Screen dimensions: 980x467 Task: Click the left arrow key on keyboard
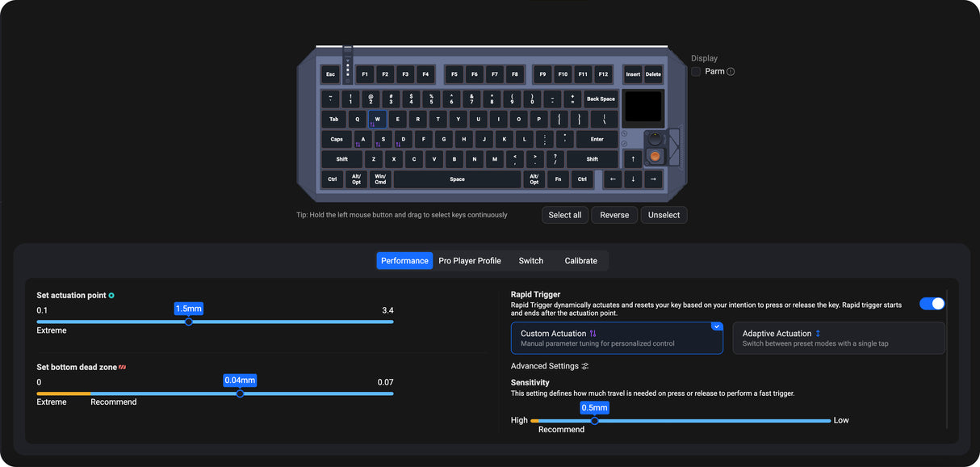(613, 179)
